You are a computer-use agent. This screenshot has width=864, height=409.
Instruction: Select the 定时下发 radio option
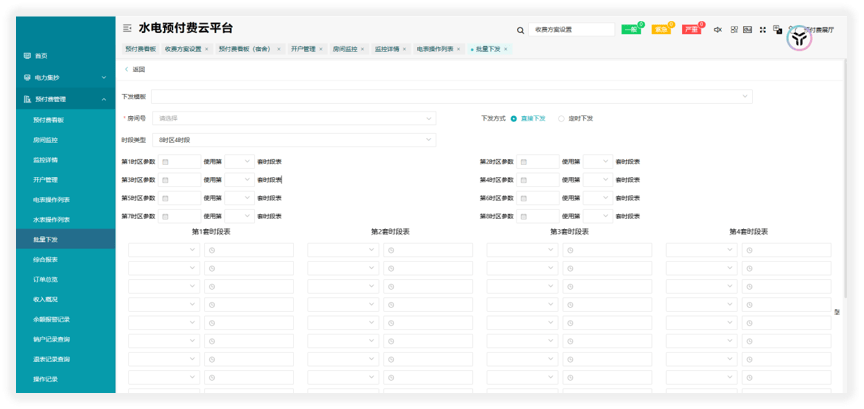[561, 118]
